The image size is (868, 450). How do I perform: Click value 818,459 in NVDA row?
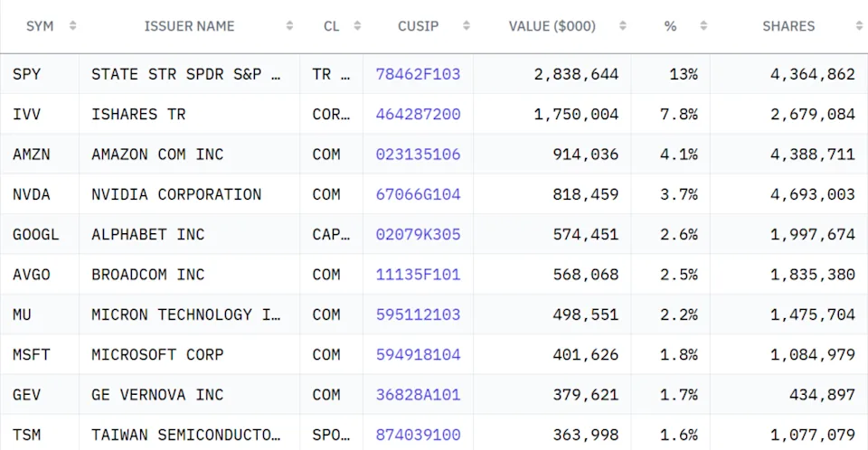tap(586, 194)
